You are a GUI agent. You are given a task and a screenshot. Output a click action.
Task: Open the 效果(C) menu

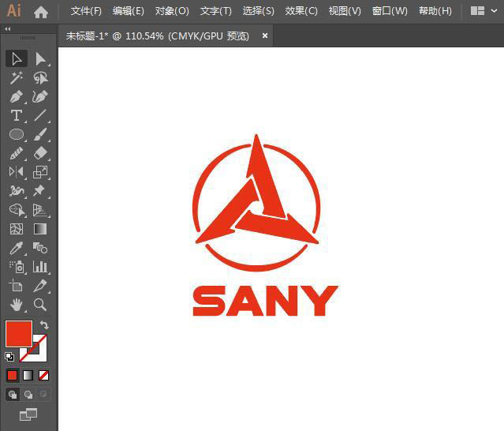click(x=301, y=11)
